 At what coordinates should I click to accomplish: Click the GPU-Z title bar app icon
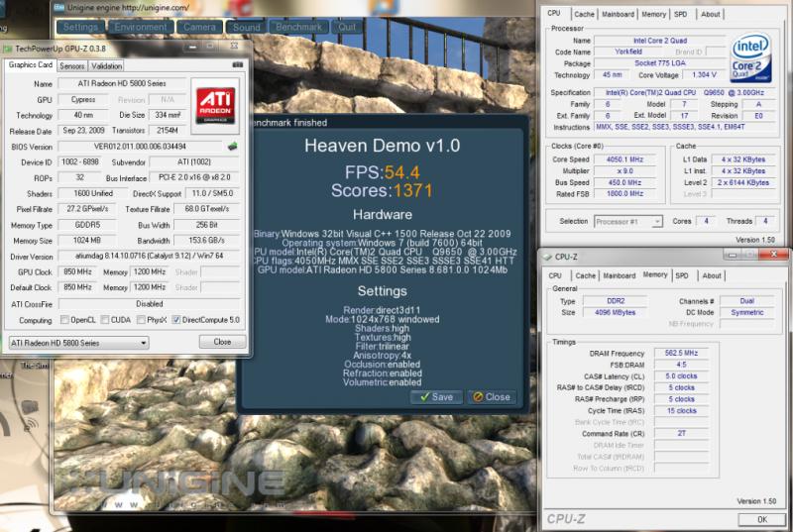click(8, 49)
